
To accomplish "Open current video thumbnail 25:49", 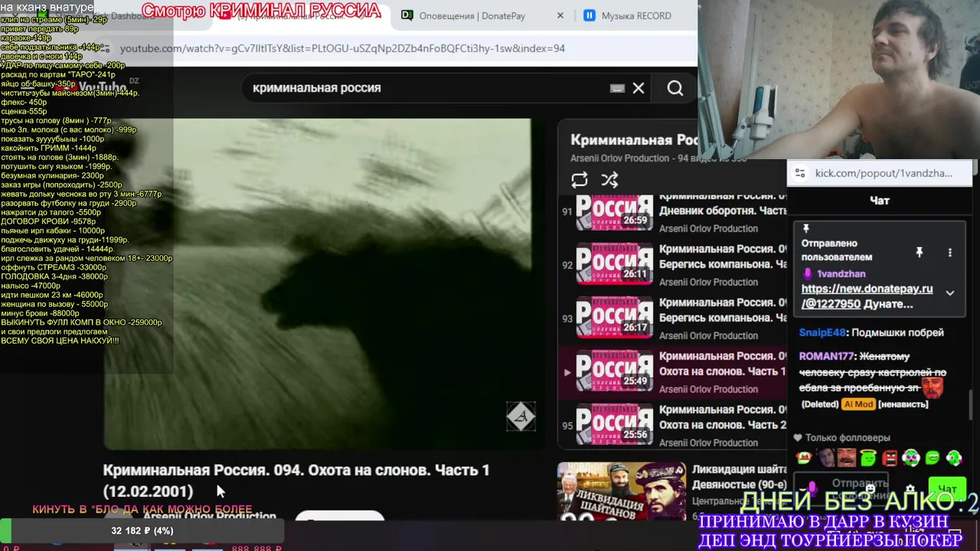I will coord(614,370).
